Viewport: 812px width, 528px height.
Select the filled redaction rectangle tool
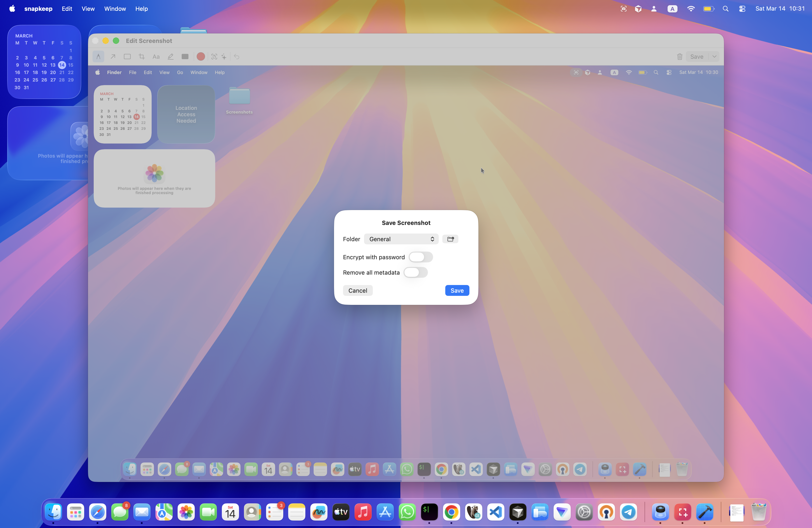pos(185,57)
